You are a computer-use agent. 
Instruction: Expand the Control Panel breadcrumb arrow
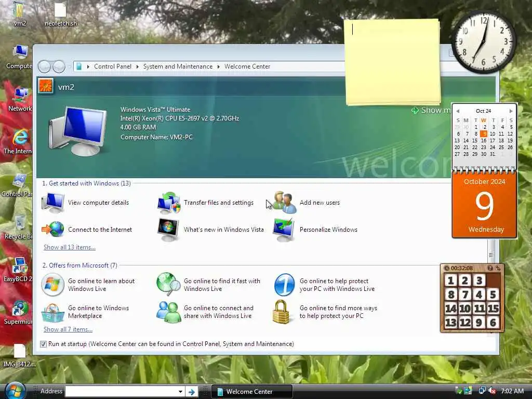[x=88, y=66]
